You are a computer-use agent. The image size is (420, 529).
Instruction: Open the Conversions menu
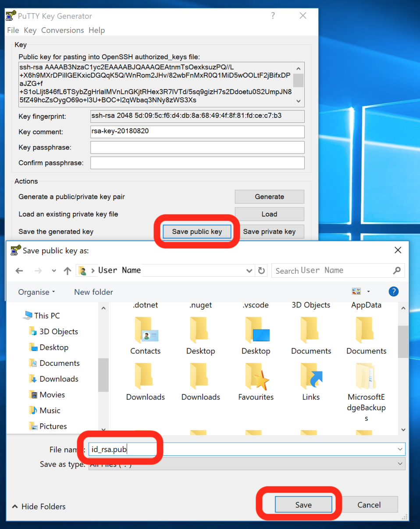(62, 30)
